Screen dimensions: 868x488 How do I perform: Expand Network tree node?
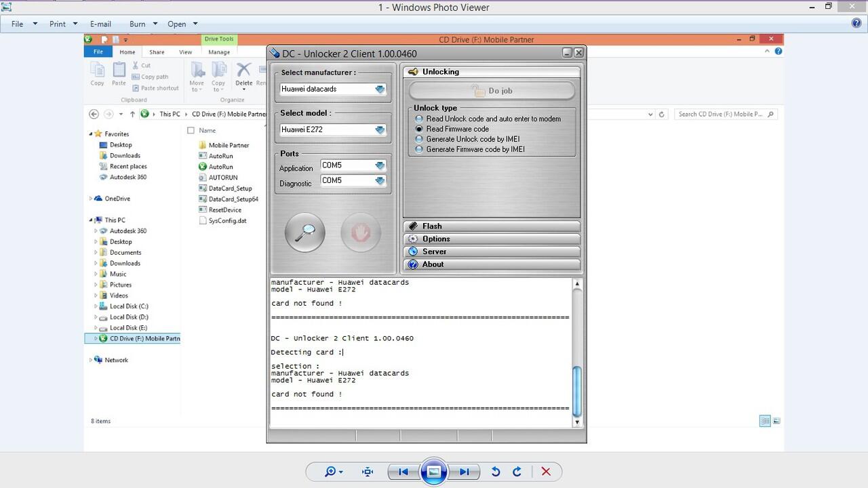coord(91,360)
